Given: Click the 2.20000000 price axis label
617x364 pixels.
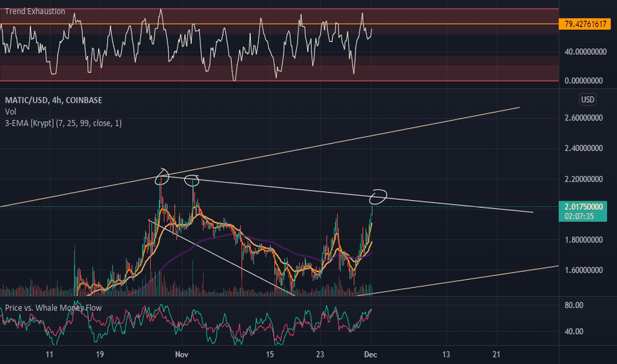Looking at the screenshot, I should 583,179.
